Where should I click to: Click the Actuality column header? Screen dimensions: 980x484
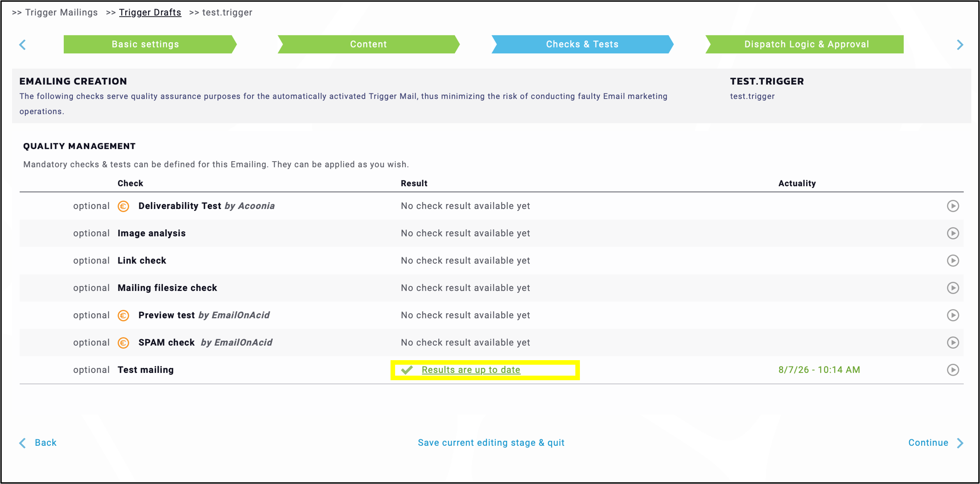pos(797,183)
